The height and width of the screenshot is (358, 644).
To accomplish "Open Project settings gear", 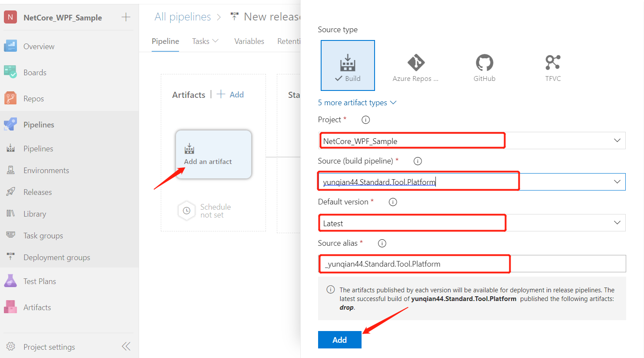I will 11,347.
